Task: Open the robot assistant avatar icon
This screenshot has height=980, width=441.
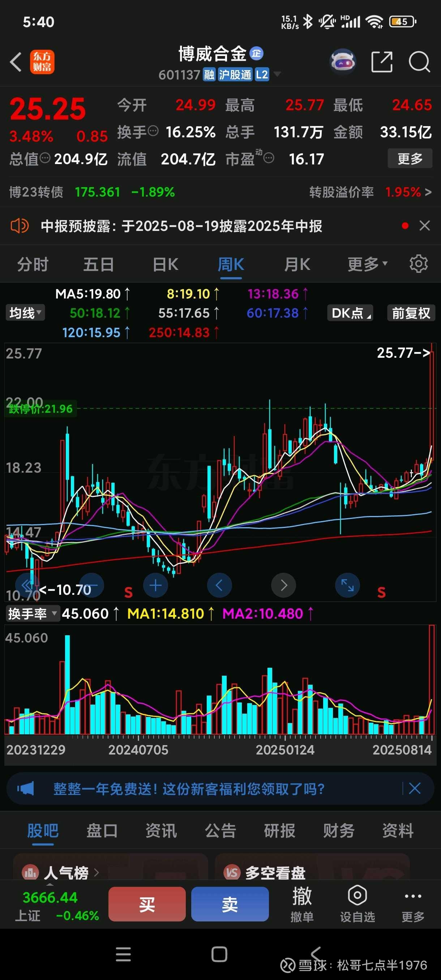Action: coord(343,61)
